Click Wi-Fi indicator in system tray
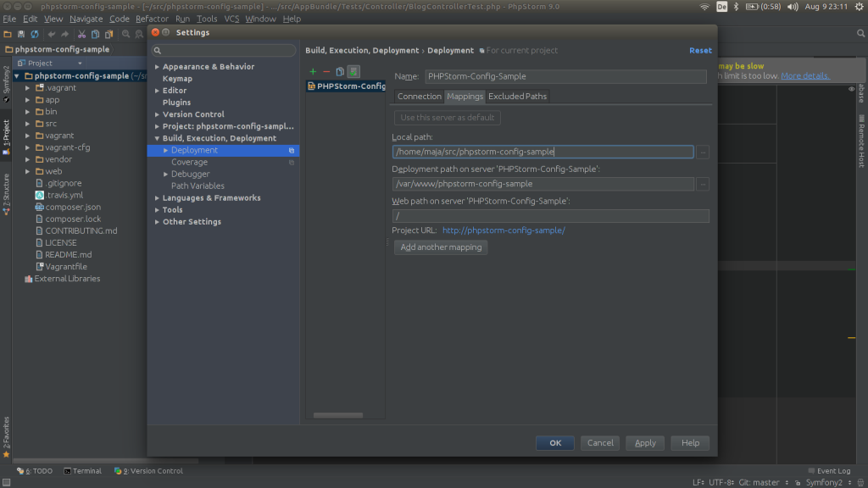 [704, 7]
